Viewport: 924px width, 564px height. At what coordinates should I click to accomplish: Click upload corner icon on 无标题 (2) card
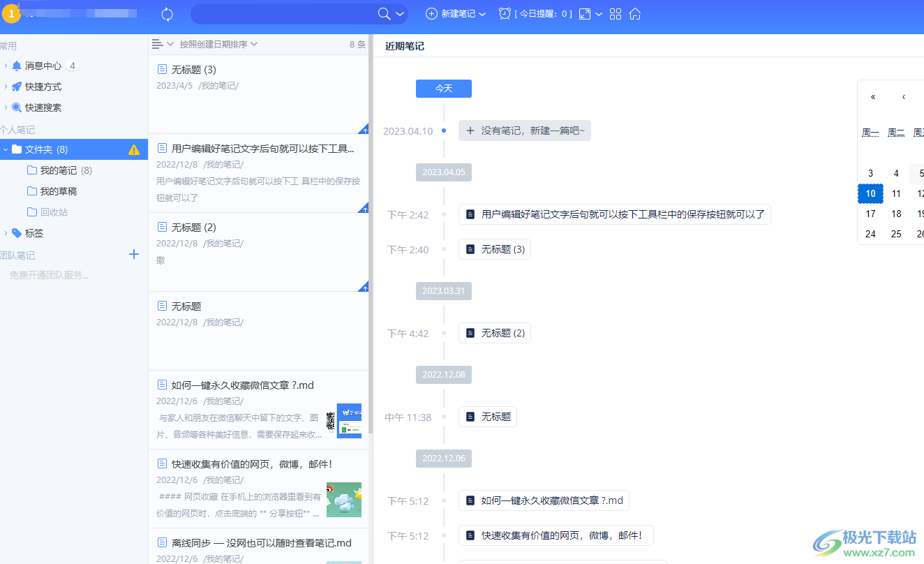364,287
